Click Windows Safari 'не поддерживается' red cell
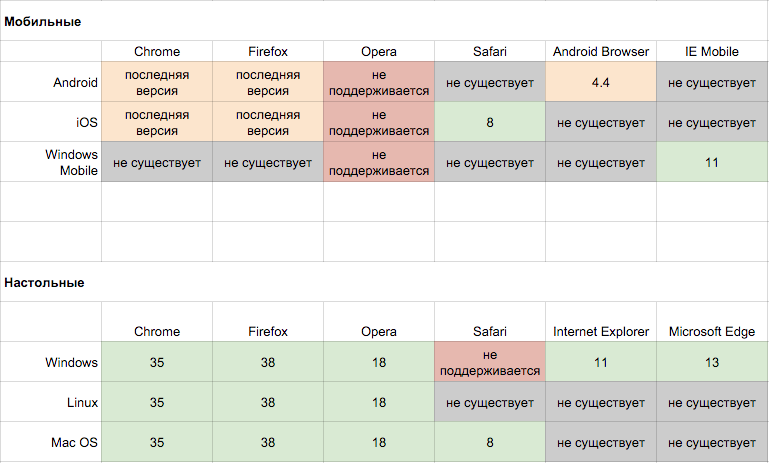 (490, 362)
